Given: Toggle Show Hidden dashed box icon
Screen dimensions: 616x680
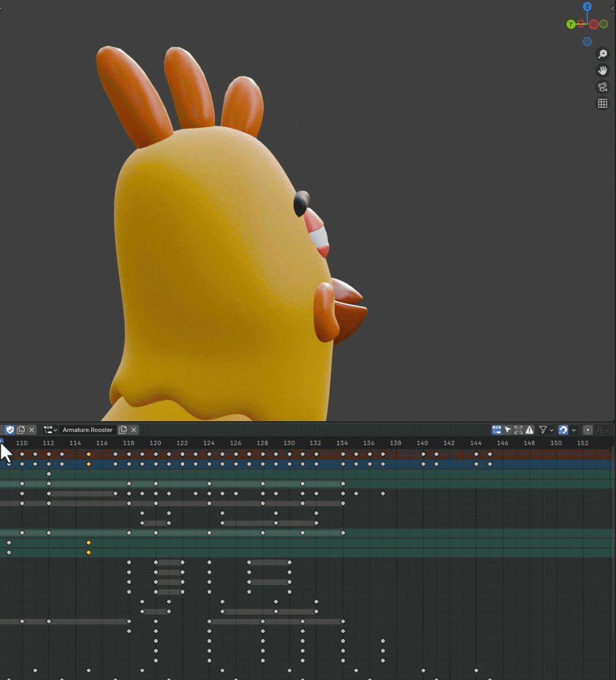Looking at the screenshot, I should click(x=518, y=430).
